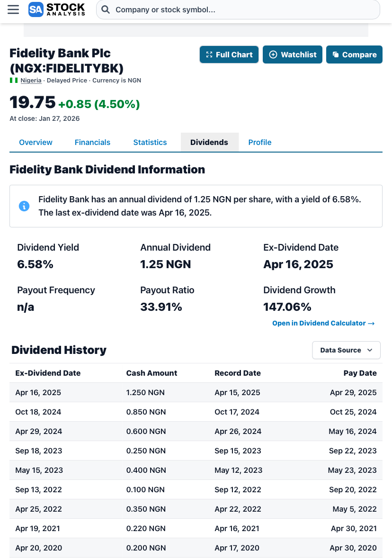
Task: Click the Apr 16, 2025 dividend row
Action: [x=196, y=392]
